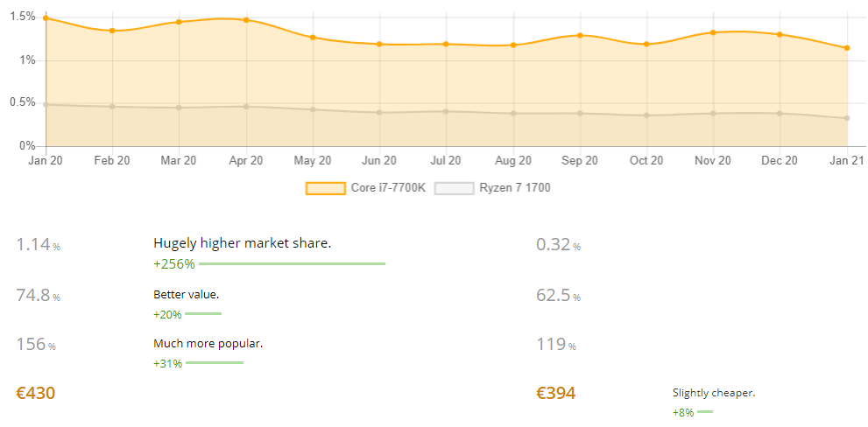868x427 pixels.
Task: Click the grey Ryzen 7 1700 legend swatch
Action: (x=455, y=188)
